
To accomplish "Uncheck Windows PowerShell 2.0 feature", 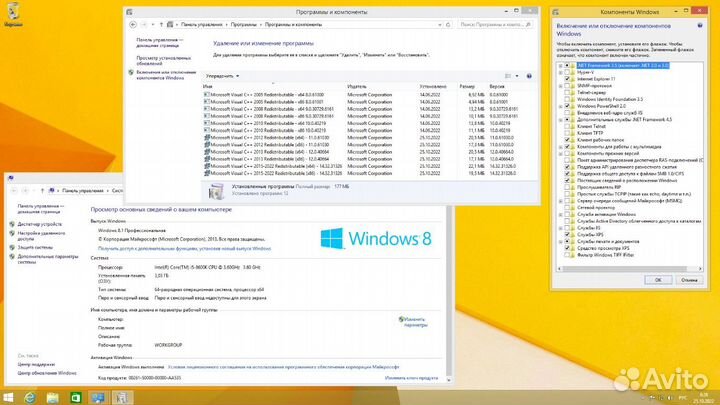I will point(567,106).
